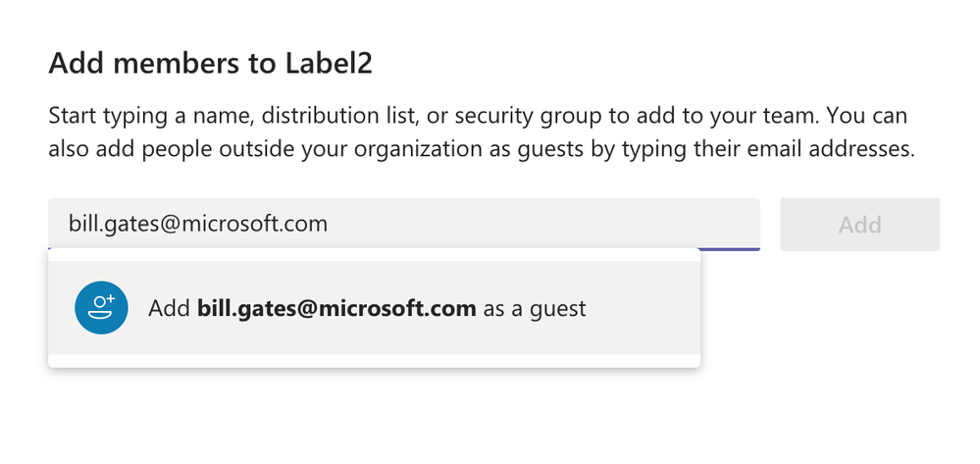Click the "Add members to Label2" heading
The height and width of the screenshot is (464, 980).
(x=211, y=65)
